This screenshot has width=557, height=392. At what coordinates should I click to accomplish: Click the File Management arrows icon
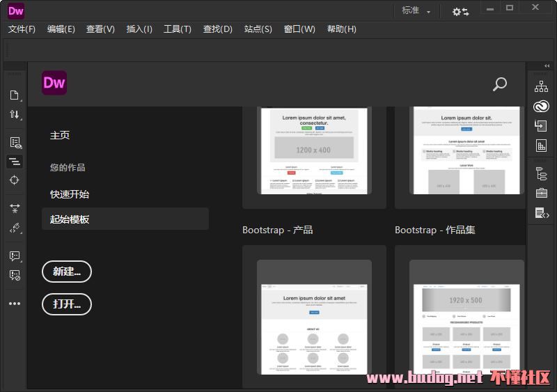[x=15, y=114]
